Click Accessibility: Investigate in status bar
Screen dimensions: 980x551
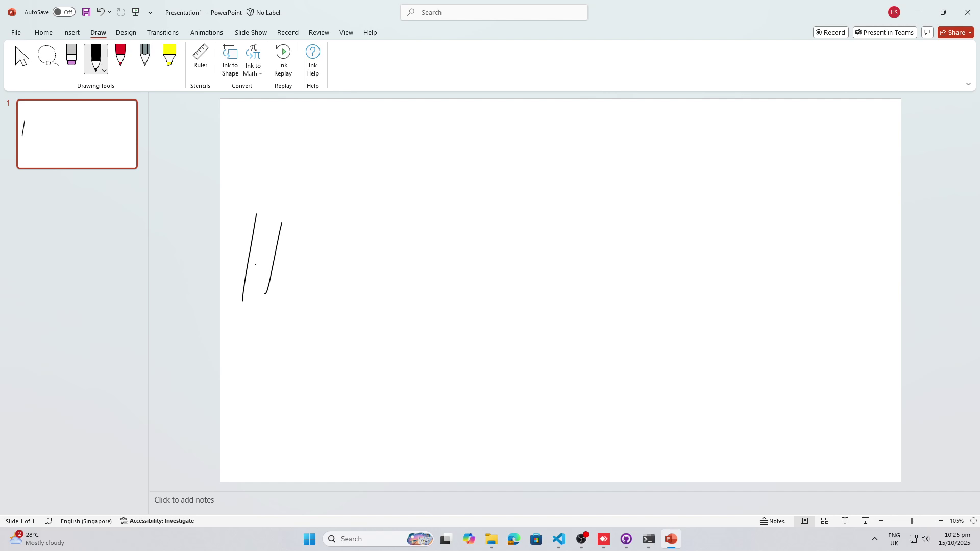click(x=157, y=521)
